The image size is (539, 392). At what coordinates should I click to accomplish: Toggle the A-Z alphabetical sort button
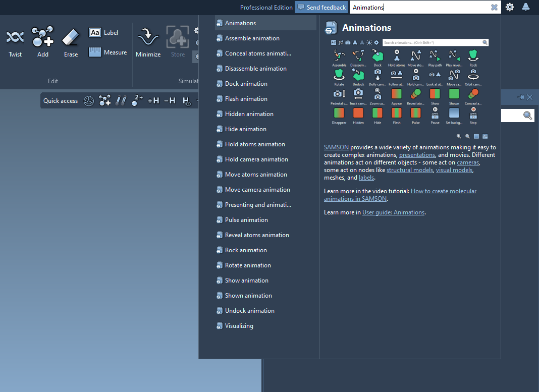(x=334, y=43)
